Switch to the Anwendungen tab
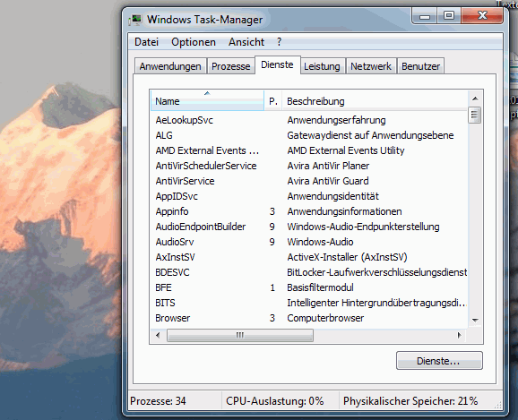The height and width of the screenshot is (420, 518). (x=170, y=66)
